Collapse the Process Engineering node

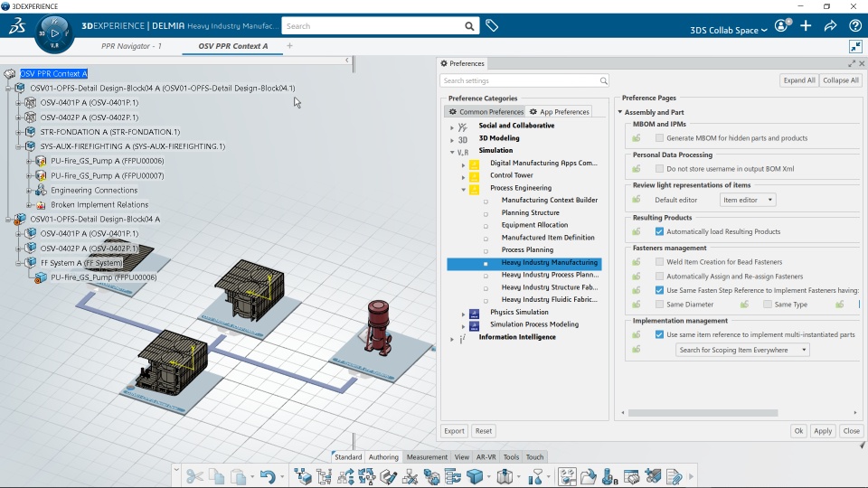coord(463,189)
